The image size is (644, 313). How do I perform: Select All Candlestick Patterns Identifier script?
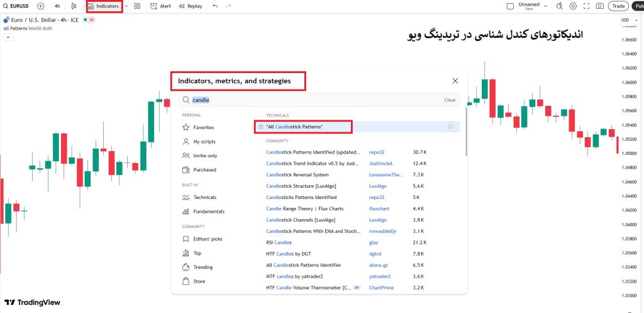tap(304, 265)
